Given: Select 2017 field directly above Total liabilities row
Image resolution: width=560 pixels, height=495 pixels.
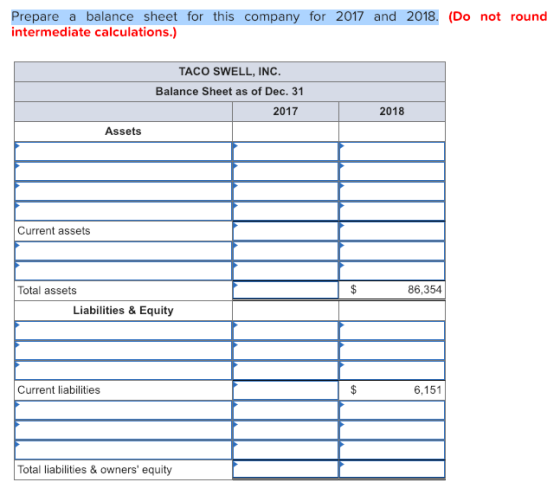Looking at the screenshot, I should 285,450.
